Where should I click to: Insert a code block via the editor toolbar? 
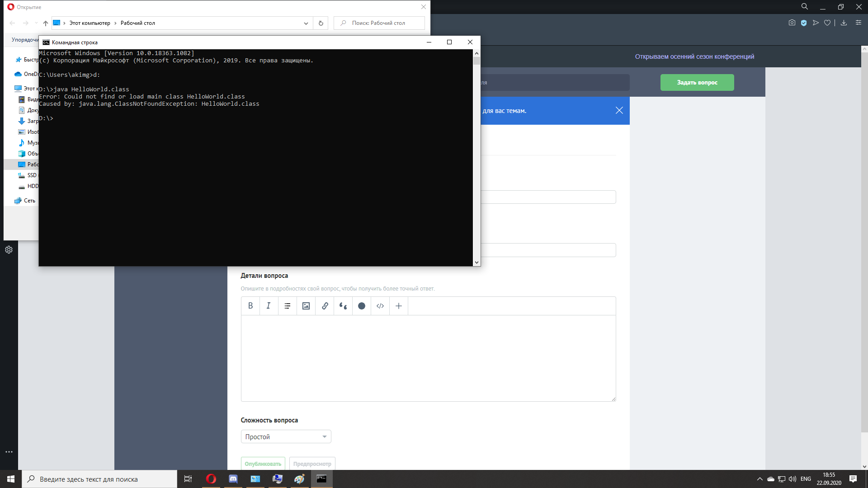(380, 306)
